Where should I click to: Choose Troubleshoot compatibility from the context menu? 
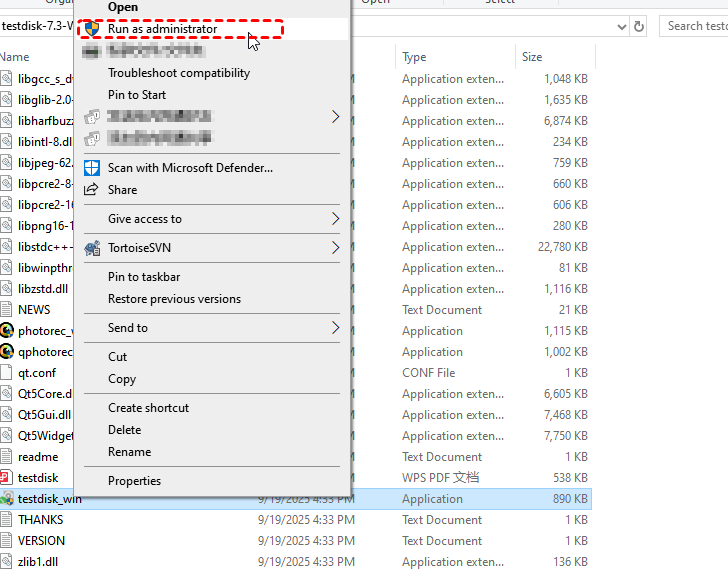pyautogui.click(x=179, y=73)
